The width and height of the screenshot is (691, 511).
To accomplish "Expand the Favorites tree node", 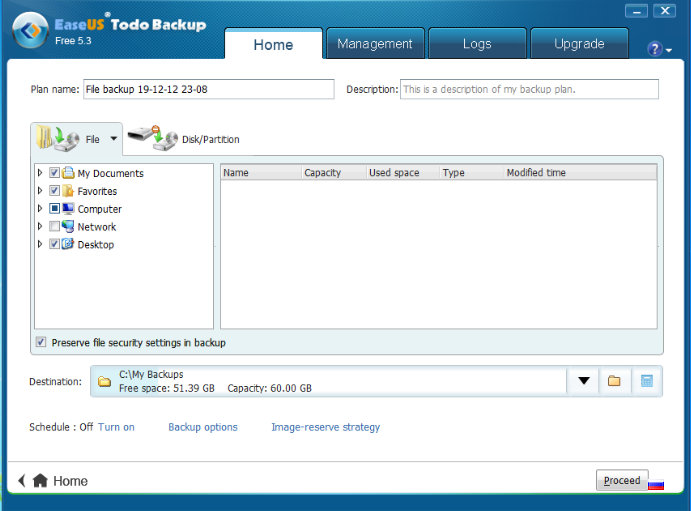I will pos(40,190).
